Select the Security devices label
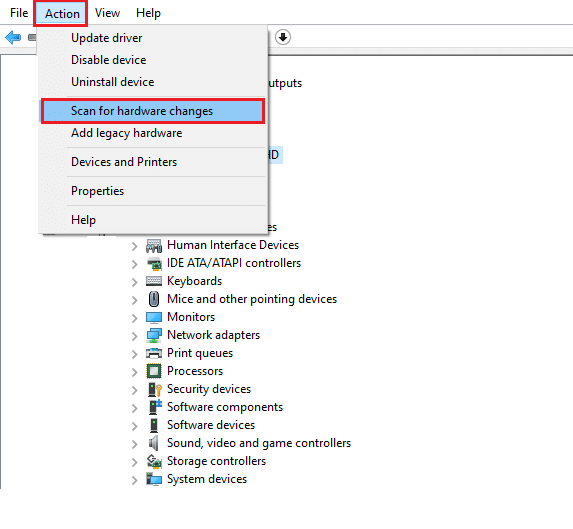Image resolution: width=573 pixels, height=529 pixels. point(209,389)
